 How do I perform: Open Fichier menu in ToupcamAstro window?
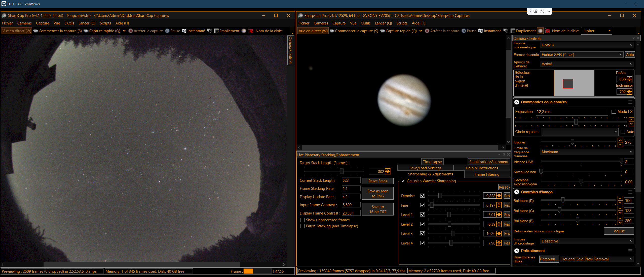8,23
